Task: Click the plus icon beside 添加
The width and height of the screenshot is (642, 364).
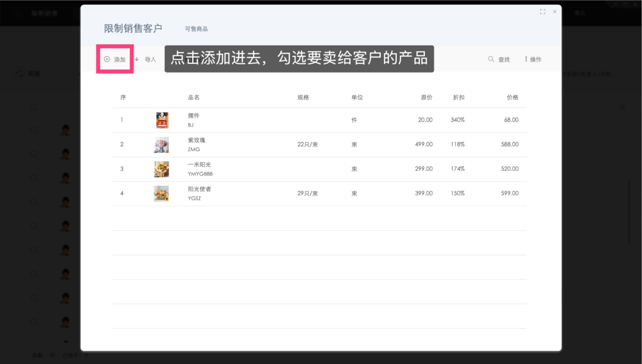Action: coord(107,59)
